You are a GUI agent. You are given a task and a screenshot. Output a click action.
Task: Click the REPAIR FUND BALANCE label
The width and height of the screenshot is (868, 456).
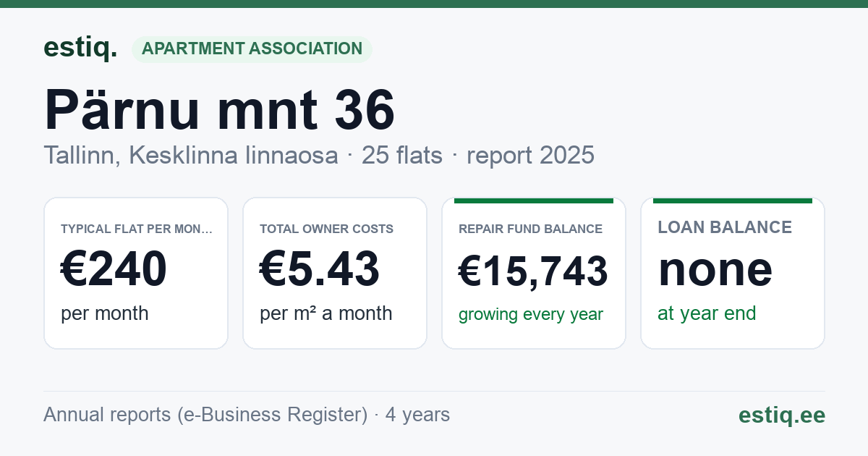(530, 229)
